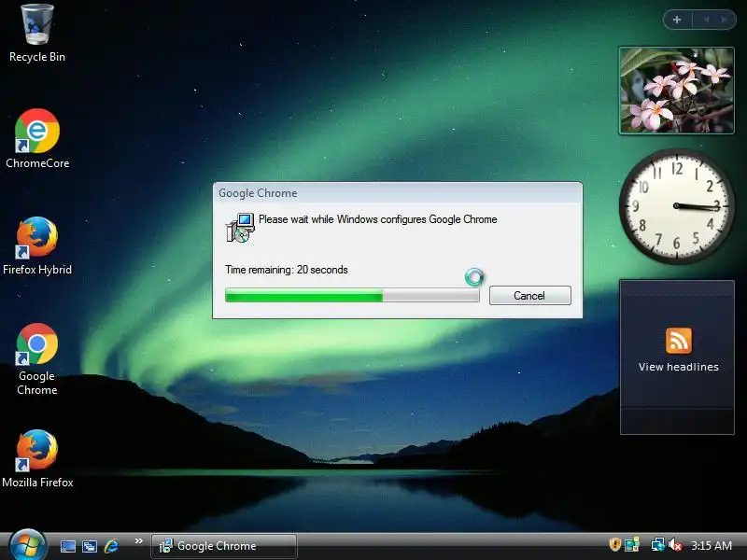Click sidebar next page arrow
Viewport: 747px width, 560px height.
725,20
